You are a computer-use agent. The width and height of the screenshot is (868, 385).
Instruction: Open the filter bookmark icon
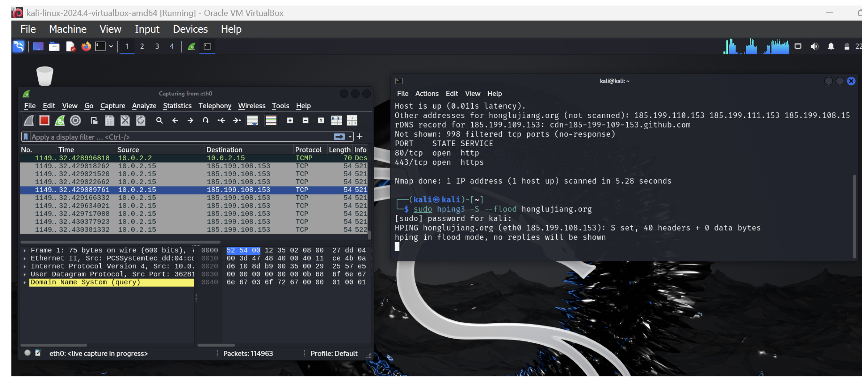[26, 137]
